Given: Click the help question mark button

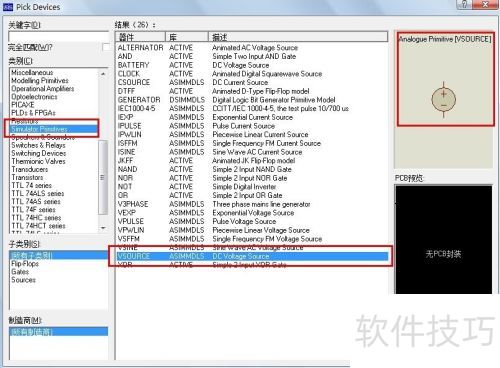Looking at the screenshot, I should point(465,4).
